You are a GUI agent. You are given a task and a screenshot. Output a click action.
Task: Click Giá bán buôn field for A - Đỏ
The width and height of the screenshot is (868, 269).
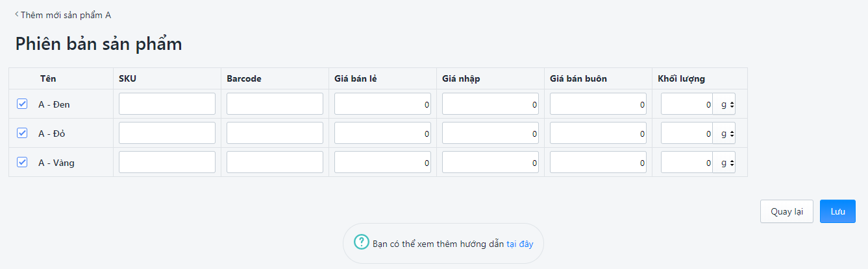point(598,133)
